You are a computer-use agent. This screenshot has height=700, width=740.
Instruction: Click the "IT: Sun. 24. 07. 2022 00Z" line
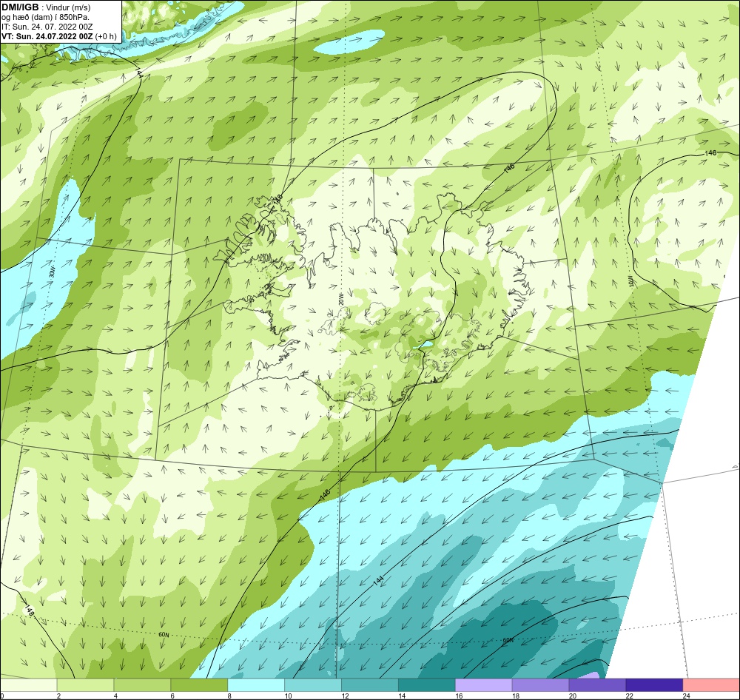coord(47,27)
